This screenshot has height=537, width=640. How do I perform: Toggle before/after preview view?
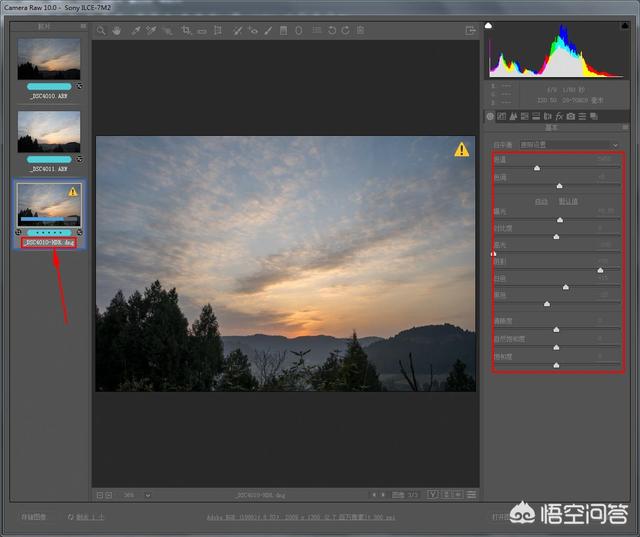point(433,494)
